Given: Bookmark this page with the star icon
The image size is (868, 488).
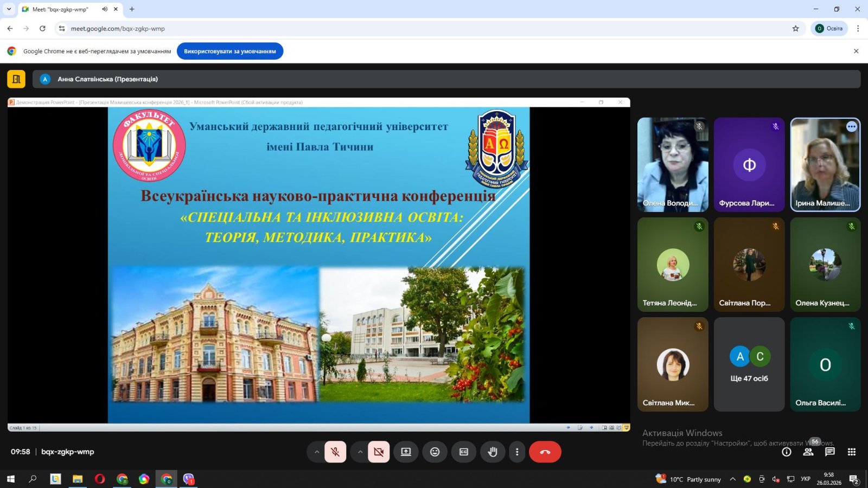Looking at the screenshot, I should click(795, 28).
